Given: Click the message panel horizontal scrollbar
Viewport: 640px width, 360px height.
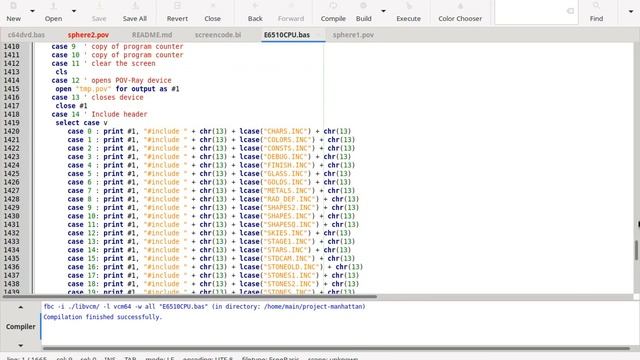Looking at the screenshot, I should 336,348.
